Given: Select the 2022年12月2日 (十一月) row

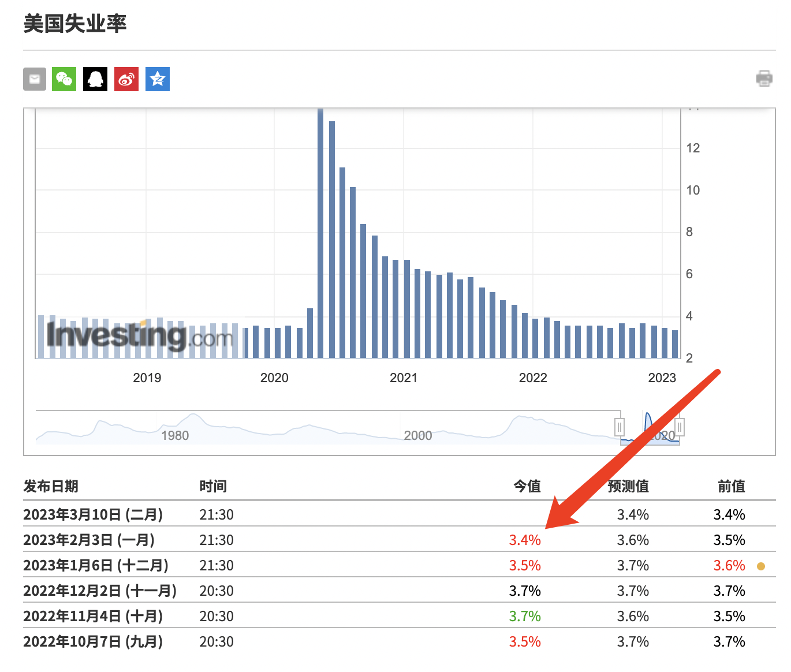Looking at the screenshot, I should pyautogui.click(x=100, y=591).
